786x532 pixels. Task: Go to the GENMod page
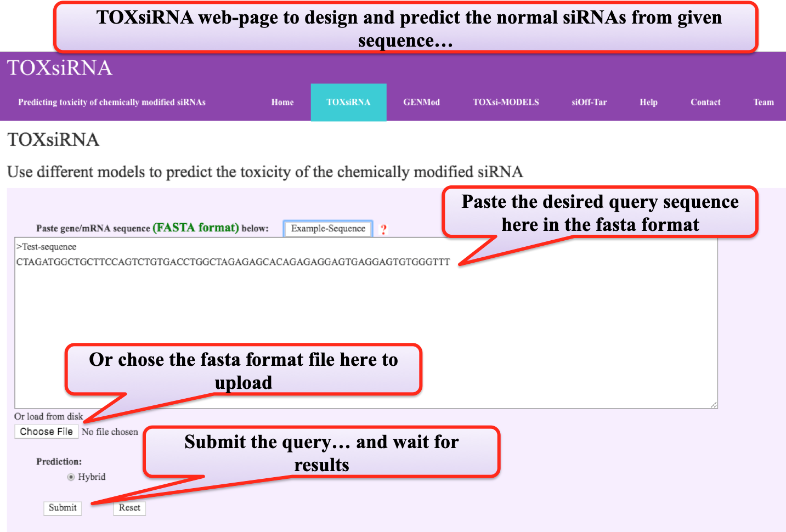[421, 103]
